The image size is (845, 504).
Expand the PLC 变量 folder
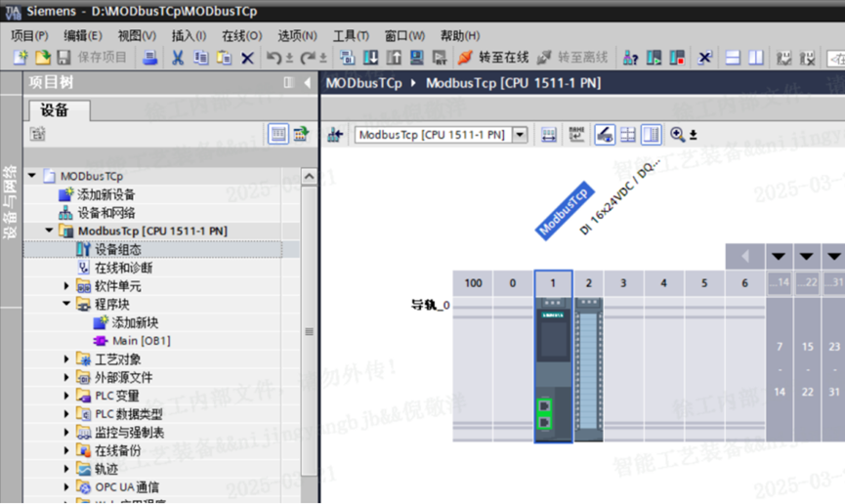pyautogui.click(x=66, y=396)
